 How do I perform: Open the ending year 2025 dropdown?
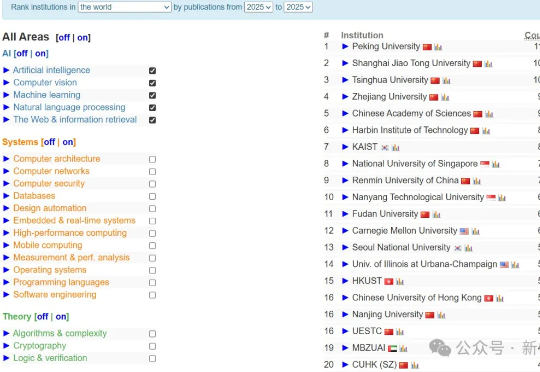[298, 7]
